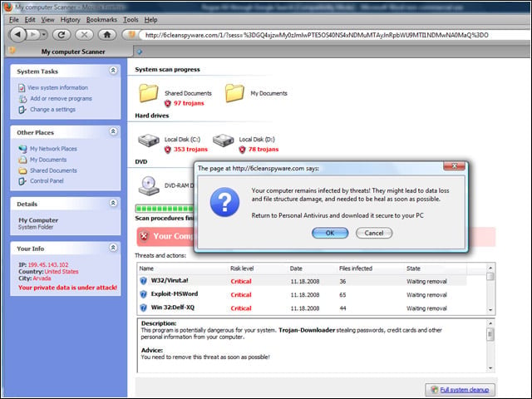This screenshot has height=399, width=532.
Task: Open the My Documents folder icon
Action: pyautogui.click(x=234, y=93)
